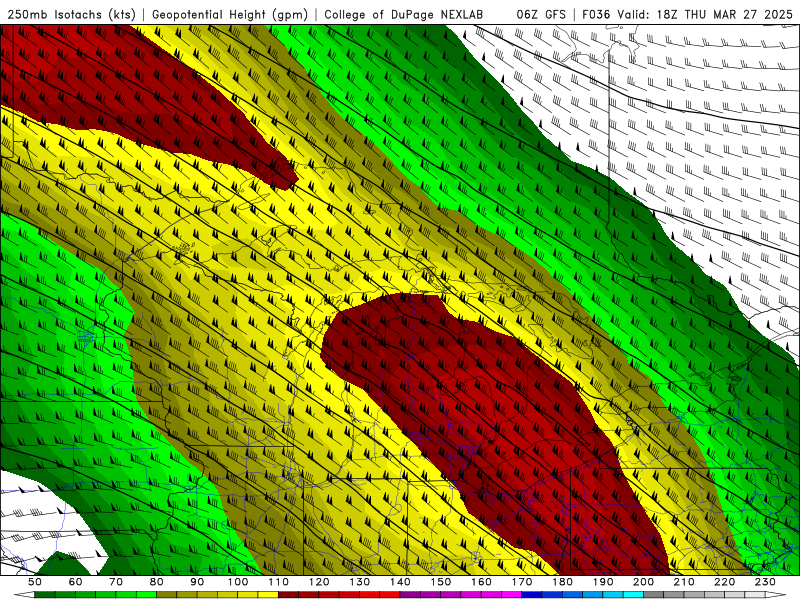Viewport: 800px width, 600px height.
Task: Click the 130 value on the color scale
Action: click(360, 582)
